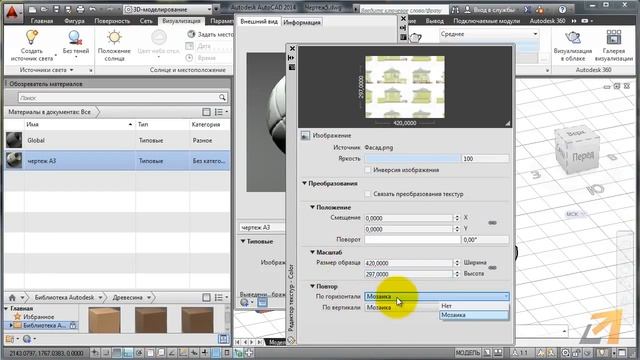640x360 pixels.
Task: Click the Undo arrow in quick access toolbar
Action: click(x=93, y=9)
